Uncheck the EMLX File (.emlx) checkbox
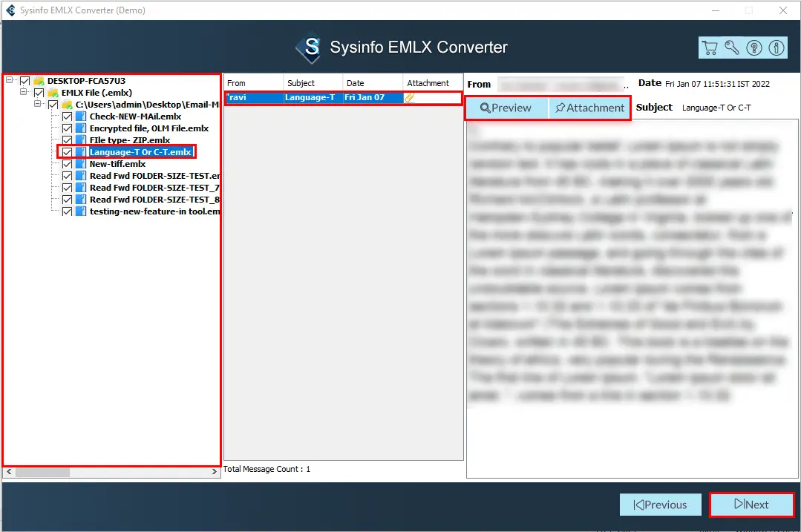 tap(39, 93)
